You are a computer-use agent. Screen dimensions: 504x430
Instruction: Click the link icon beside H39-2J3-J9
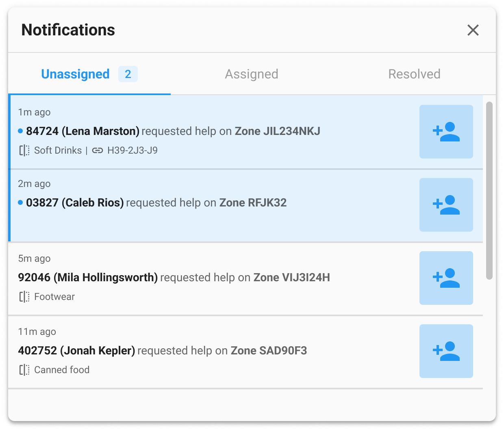click(x=98, y=150)
